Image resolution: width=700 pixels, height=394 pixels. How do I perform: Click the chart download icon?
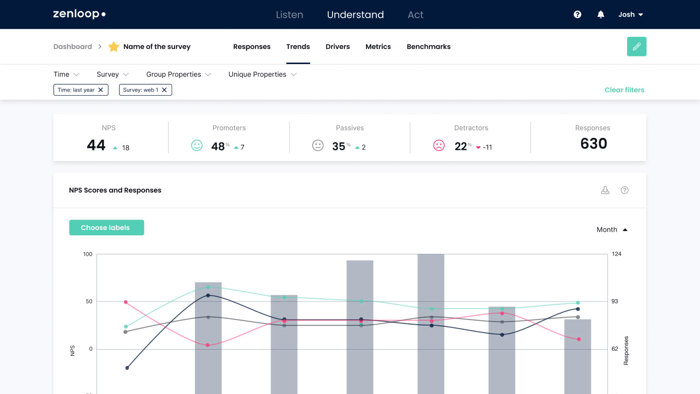click(605, 190)
